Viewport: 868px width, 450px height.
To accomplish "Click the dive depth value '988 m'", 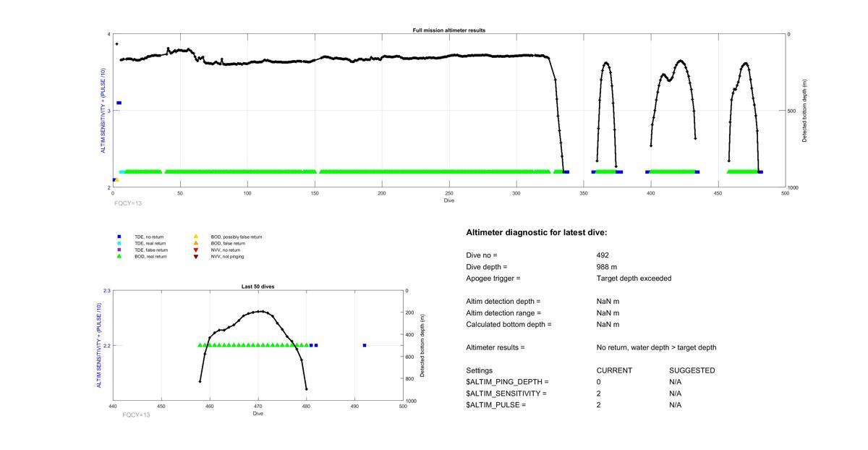I will [607, 267].
